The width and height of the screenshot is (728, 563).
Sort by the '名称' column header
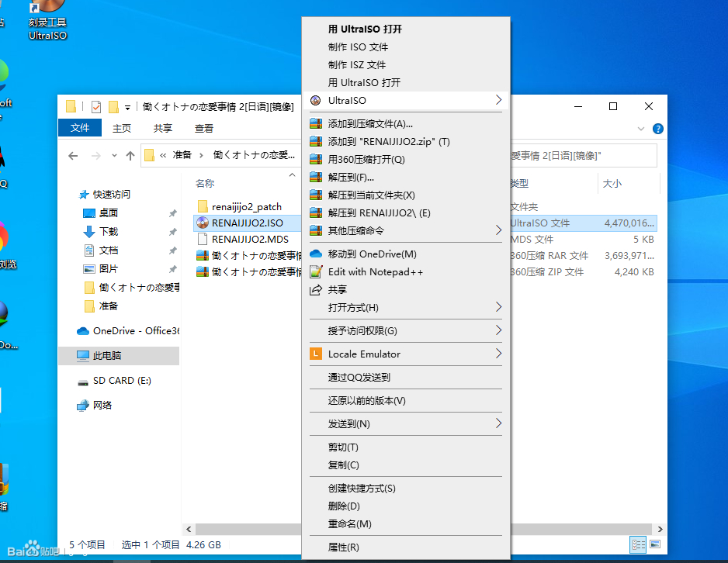(205, 184)
